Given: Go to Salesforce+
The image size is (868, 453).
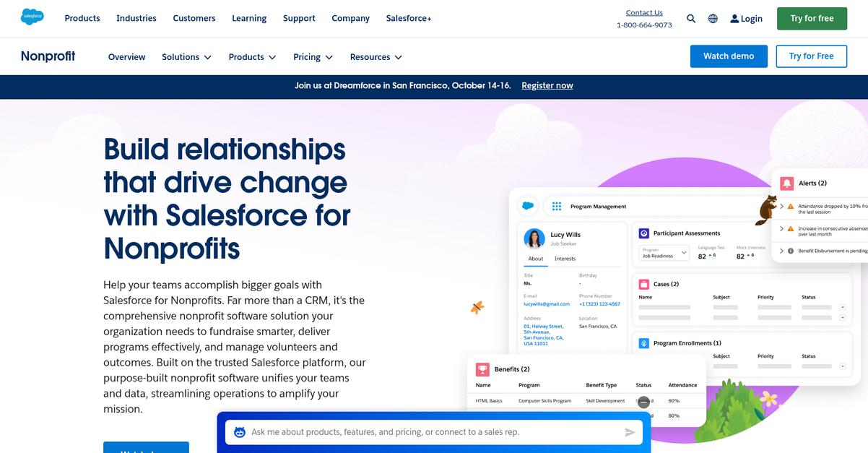Looking at the screenshot, I should (x=409, y=18).
